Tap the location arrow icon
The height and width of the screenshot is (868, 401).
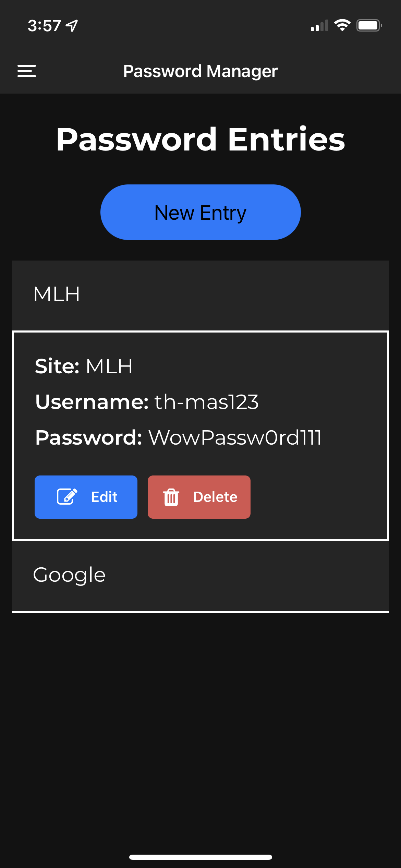[x=72, y=26]
